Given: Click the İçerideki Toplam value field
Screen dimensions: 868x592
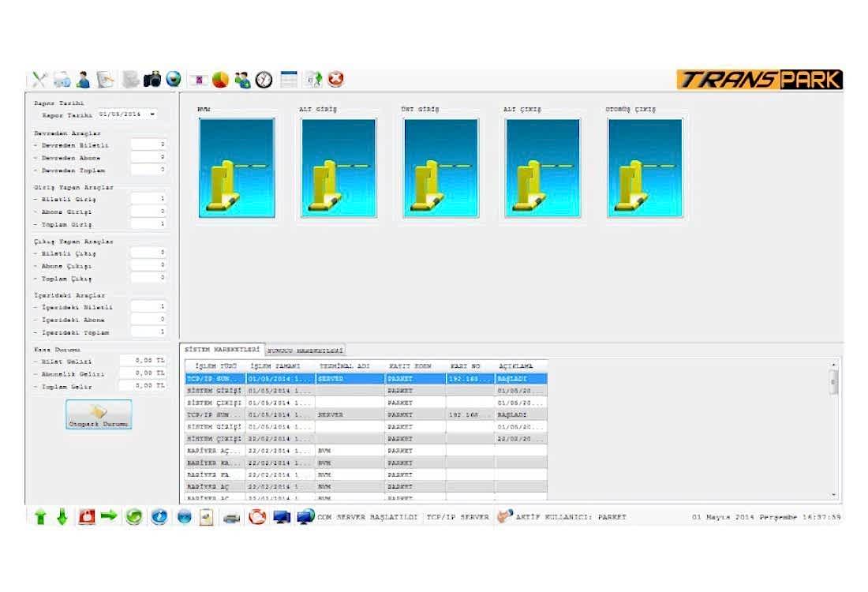Looking at the screenshot, I should tap(148, 332).
